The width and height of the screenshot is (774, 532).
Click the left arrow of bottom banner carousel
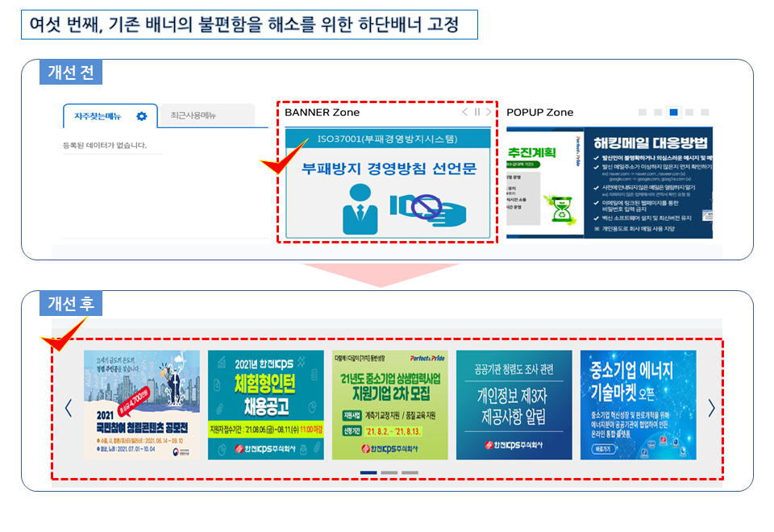69,408
